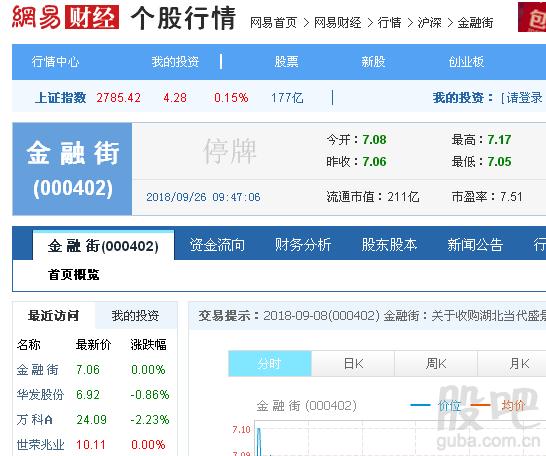This screenshot has width=546, height=456.
Task: Click the 网易财经 logo
Action: pos(65,17)
